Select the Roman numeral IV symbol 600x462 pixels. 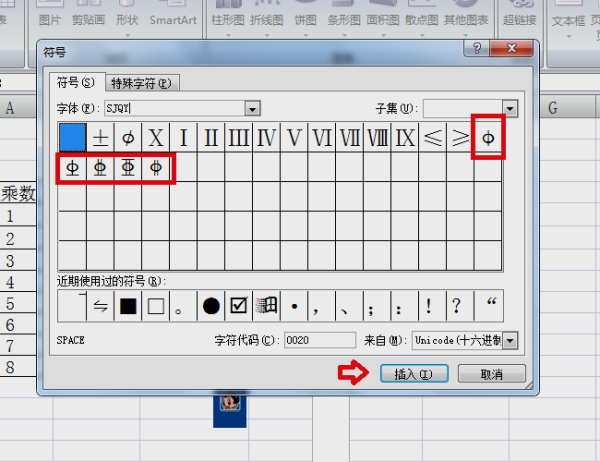point(266,137)
